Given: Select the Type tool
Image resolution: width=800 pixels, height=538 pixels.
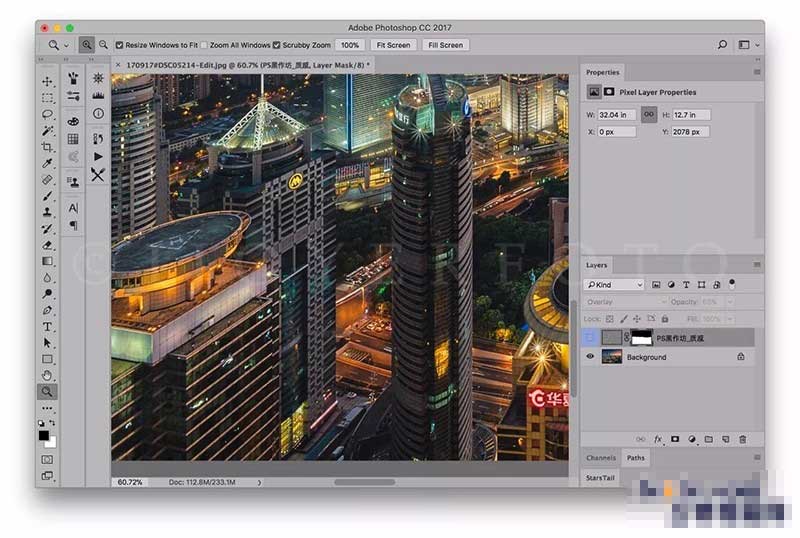Looking at the screenshot, I should [x=47, y=327].
